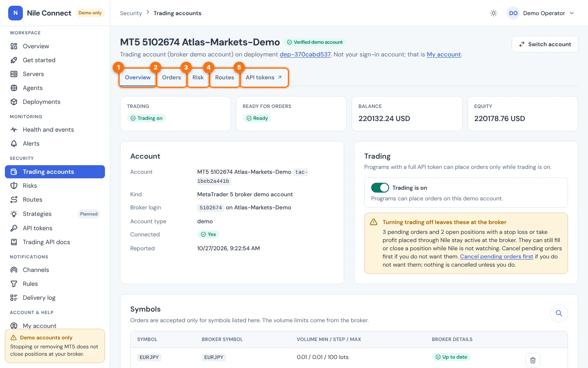Image resolution: width=588 pixels, height=368 pixels.
Task: Click the EURJPY cell under BROKER SYMBOL
Action: coord(214,357)
